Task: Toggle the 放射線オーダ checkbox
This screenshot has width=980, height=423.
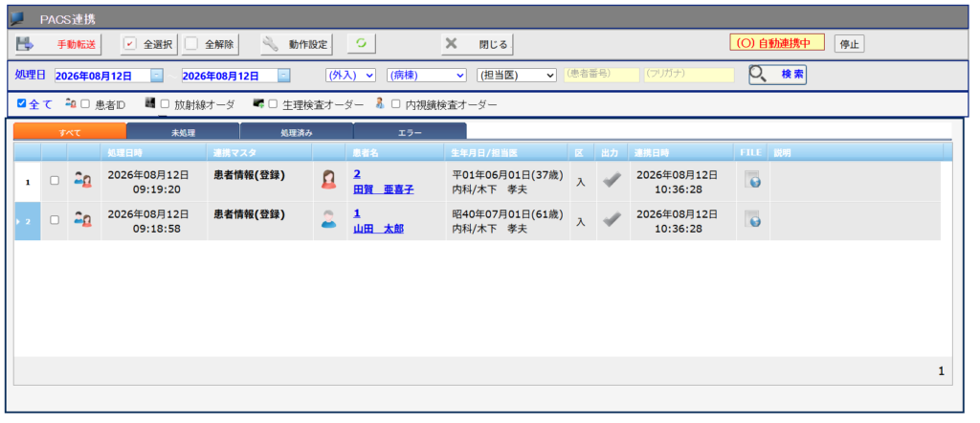Action: pos(165,104)
